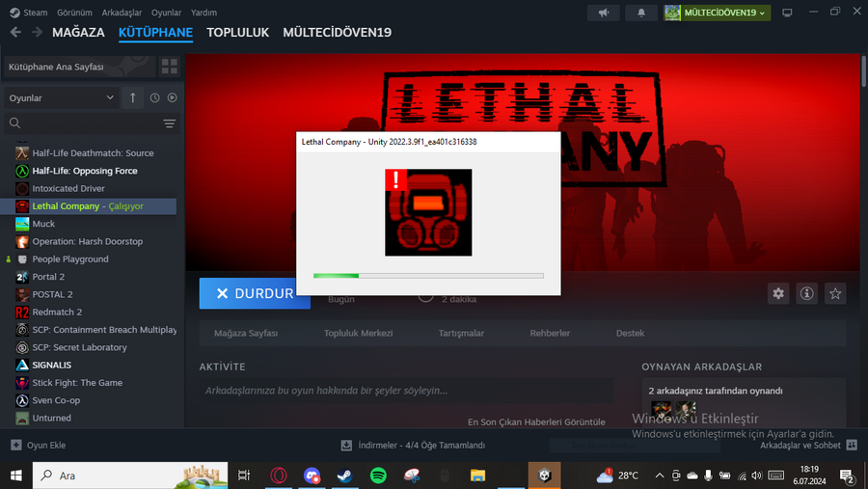Click the Windows Start button
The image size is (868, 489).
(16, 475)
